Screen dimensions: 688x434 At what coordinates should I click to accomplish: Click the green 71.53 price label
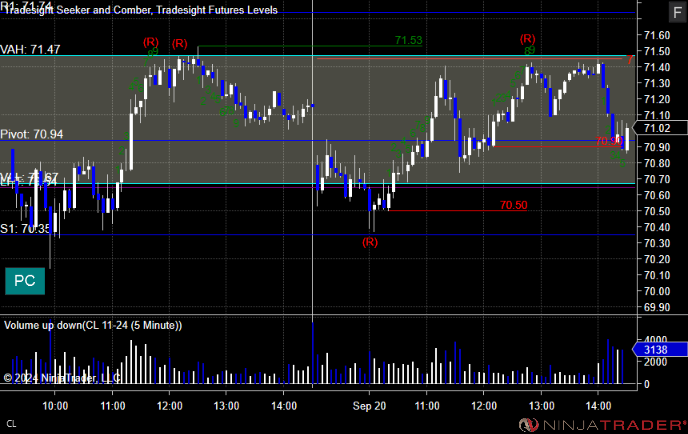click(408, 40)
